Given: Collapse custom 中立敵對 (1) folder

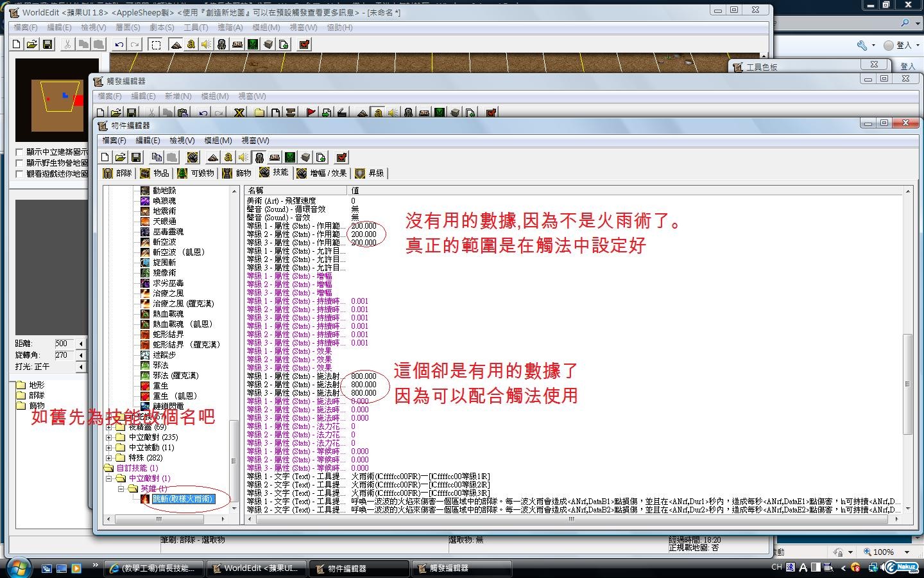Looking at the screenshot, I should point(109,478).
